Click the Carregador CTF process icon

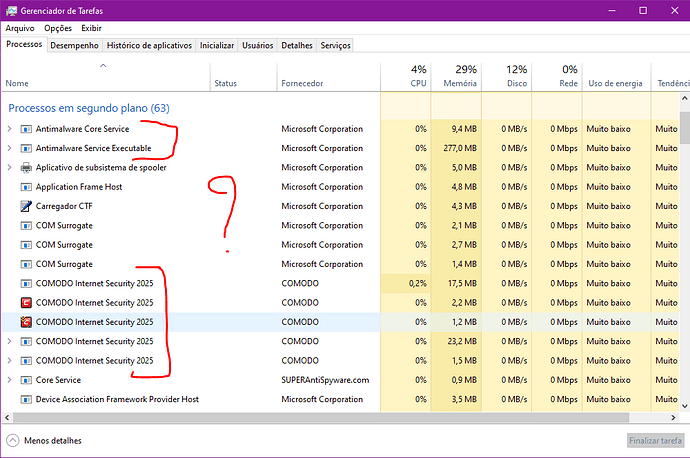[x=26, y=206]
